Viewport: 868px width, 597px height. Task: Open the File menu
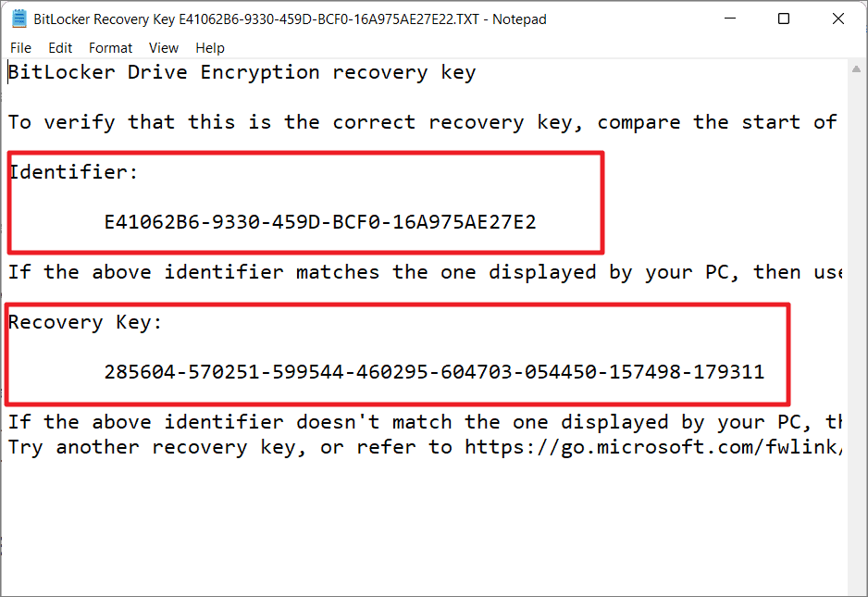coord(20,47)
